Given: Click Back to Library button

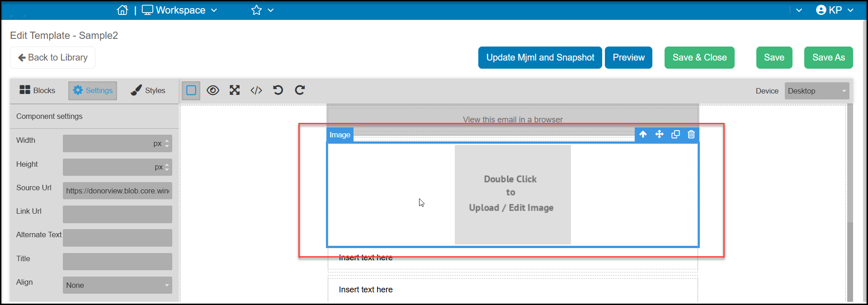Looking at the screenshot, I should click(52, 57).
